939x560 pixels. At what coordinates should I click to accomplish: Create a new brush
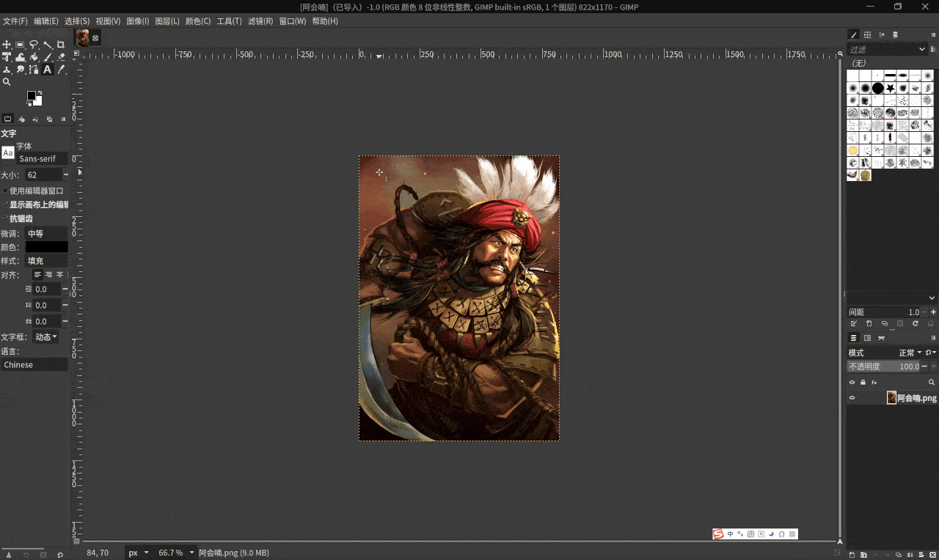tap(869, 323)
